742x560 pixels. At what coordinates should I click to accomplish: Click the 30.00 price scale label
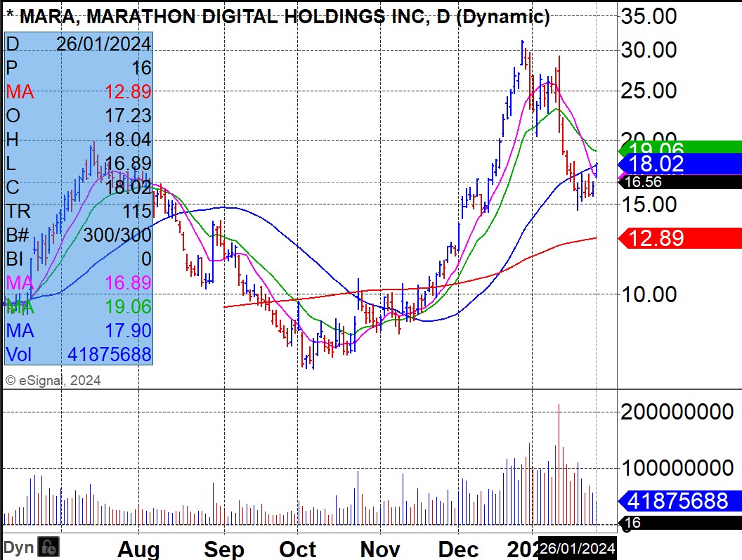(649, 50)
